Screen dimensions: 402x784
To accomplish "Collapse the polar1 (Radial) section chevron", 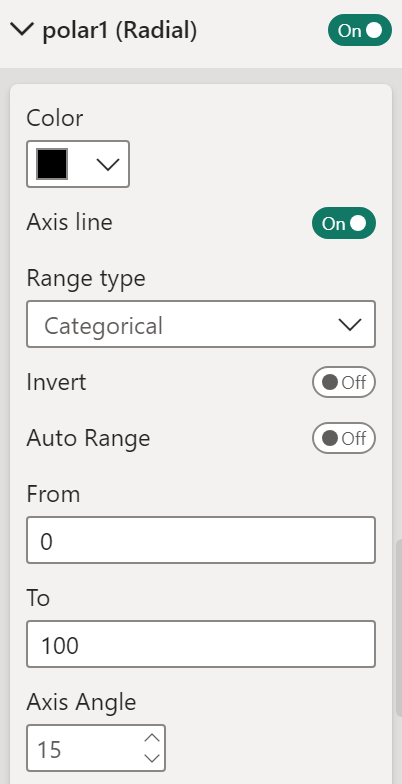I will coord(22,30).
